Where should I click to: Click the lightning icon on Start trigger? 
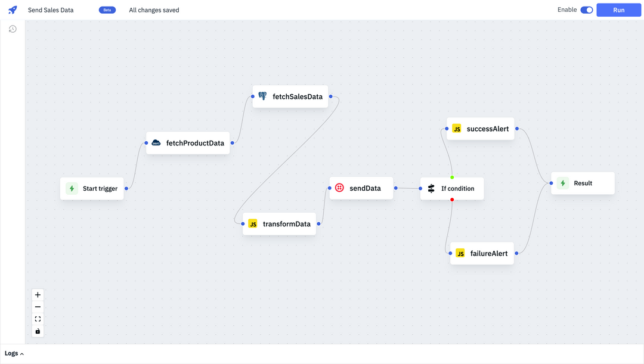click(x=71, y=188)
